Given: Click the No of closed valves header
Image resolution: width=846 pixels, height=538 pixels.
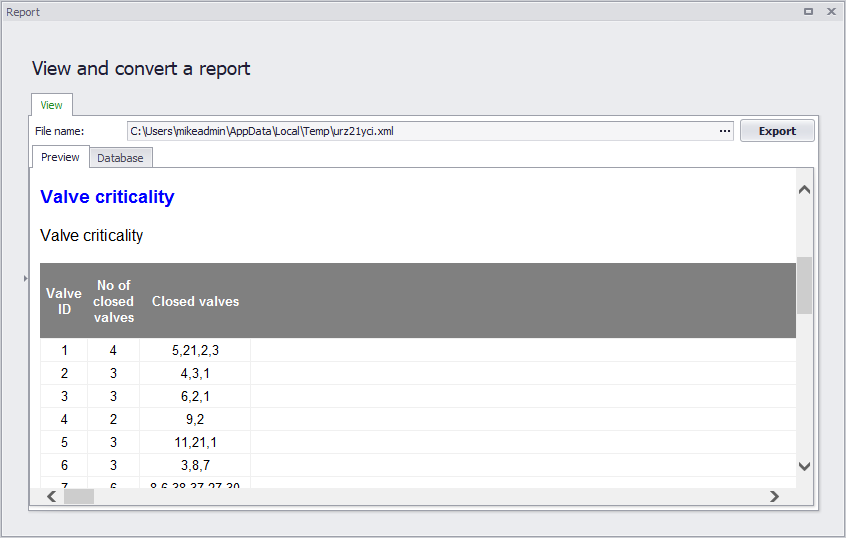Looking at the screenshot, I should tap(113, 301).
